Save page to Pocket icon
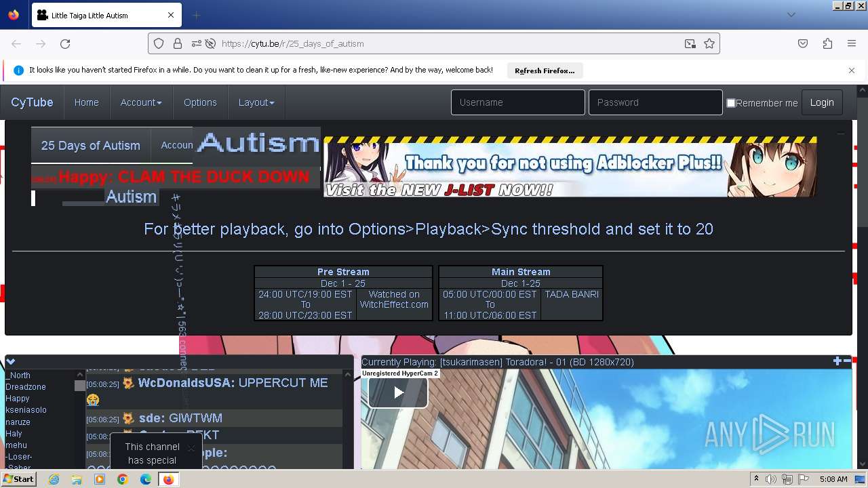The height and width of the screenshot is (488, 868). point(803,43)
